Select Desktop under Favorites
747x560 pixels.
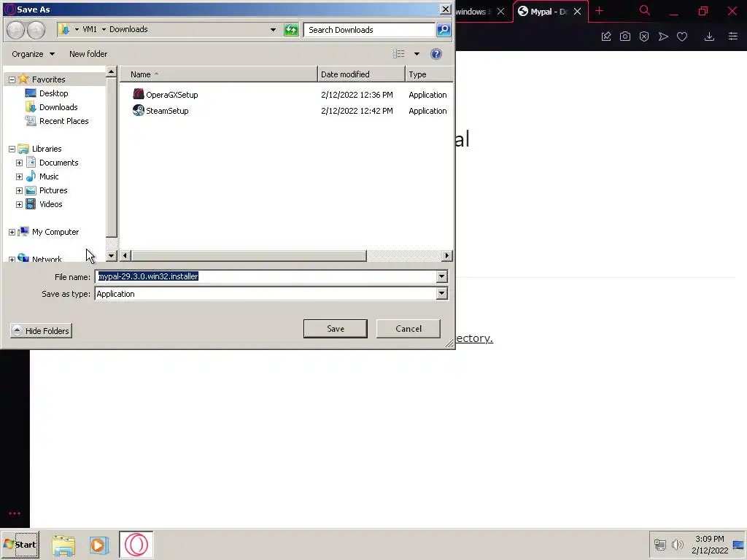tap(47, 93)
